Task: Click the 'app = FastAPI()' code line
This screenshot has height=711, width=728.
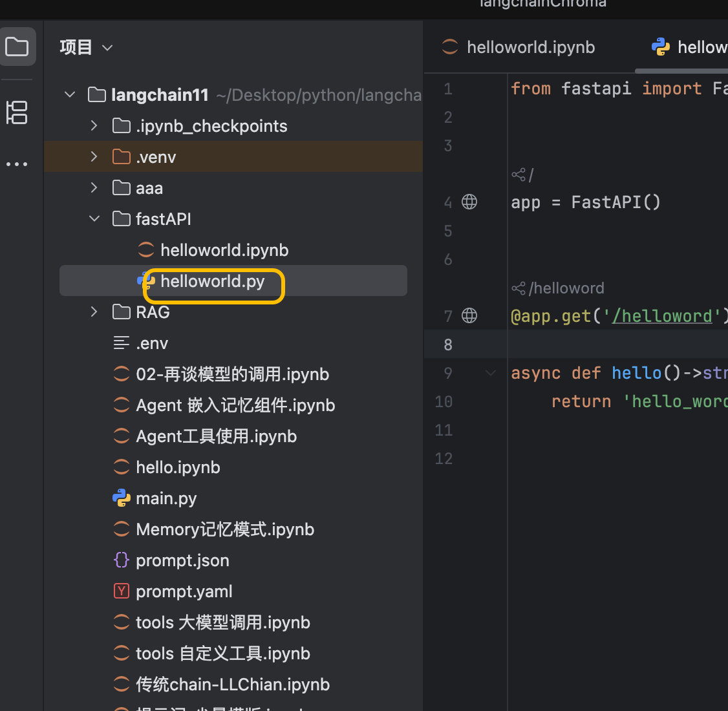Action: [x=586, y=202]
